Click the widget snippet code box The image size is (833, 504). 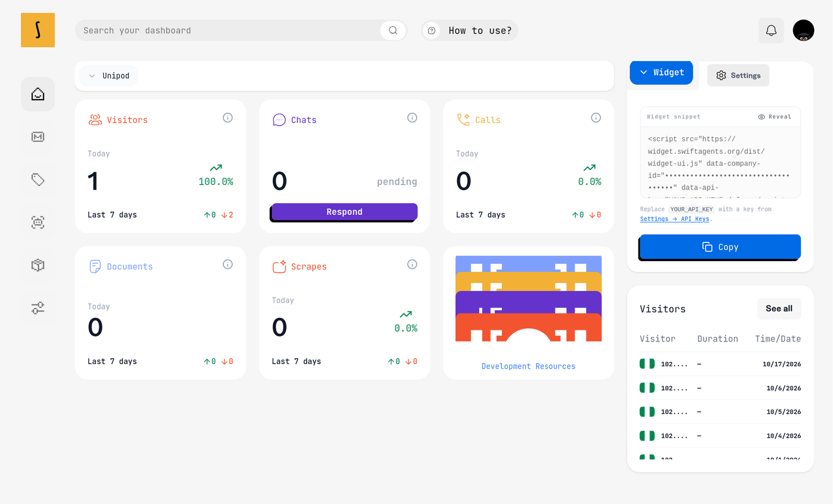click(x=720, y=162)
